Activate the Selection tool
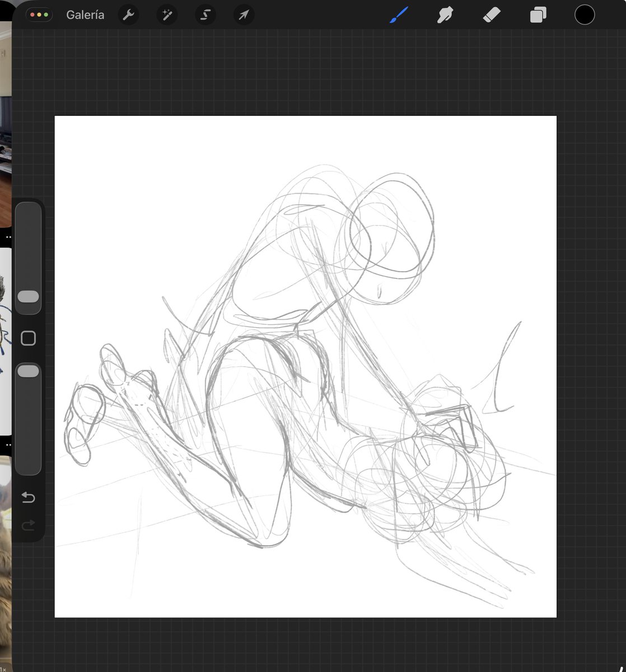Viewport: 626px width, 672px height. 205,15
